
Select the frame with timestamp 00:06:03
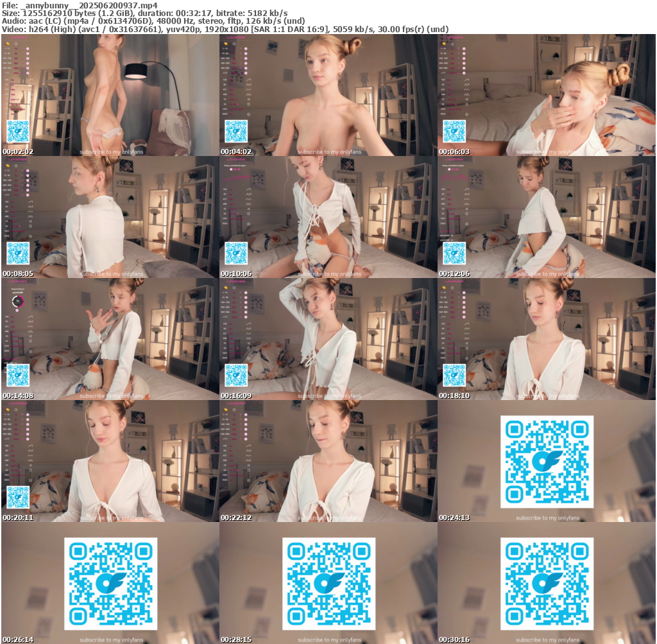pyautogui.click(x=547, y=95)
